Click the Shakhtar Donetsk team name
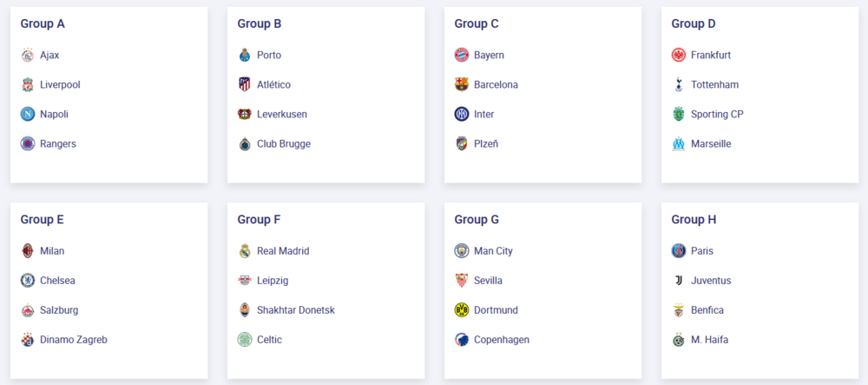868x385 pixels. (x=295, y=310)
